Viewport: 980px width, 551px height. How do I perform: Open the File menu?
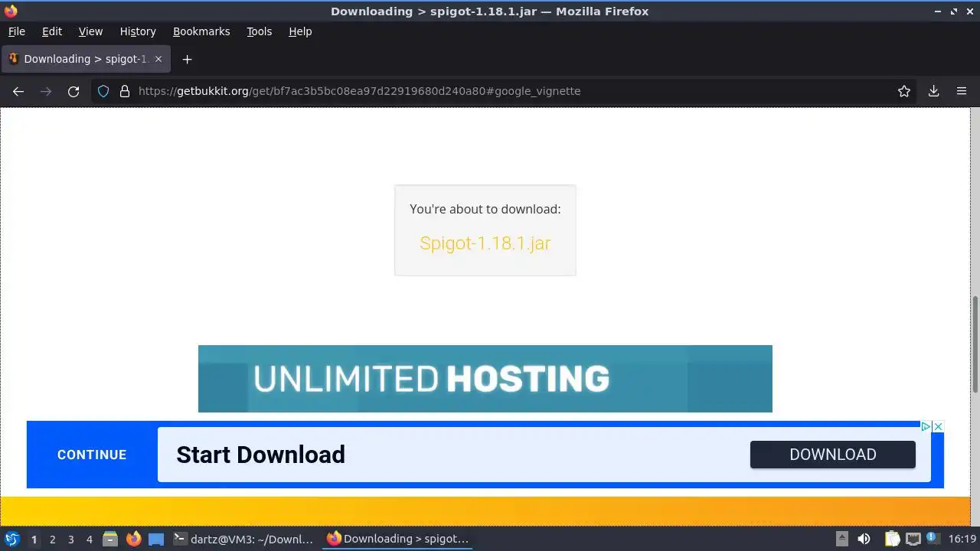pos(16,31)
